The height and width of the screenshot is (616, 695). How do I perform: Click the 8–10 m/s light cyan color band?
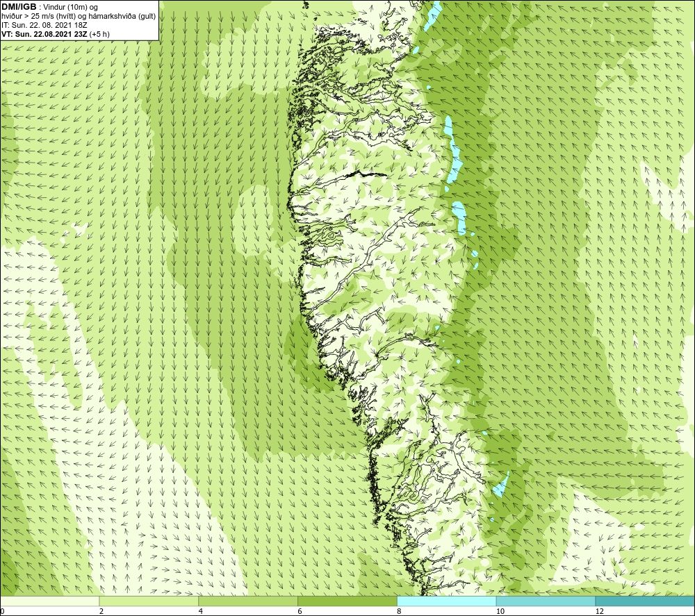point(447,601)
